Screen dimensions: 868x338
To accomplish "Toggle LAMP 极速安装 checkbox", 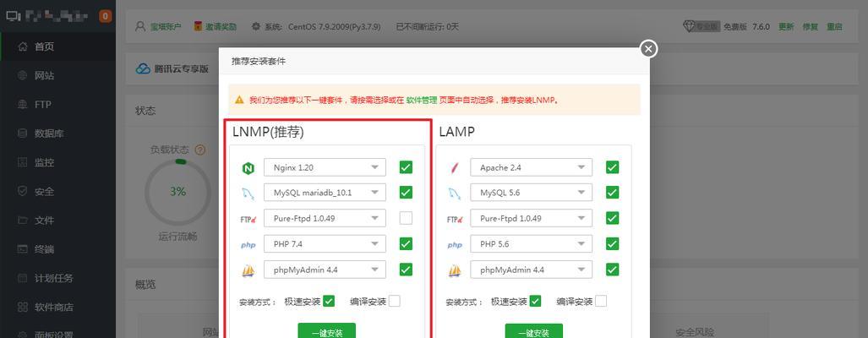I will tap(535, 301).
